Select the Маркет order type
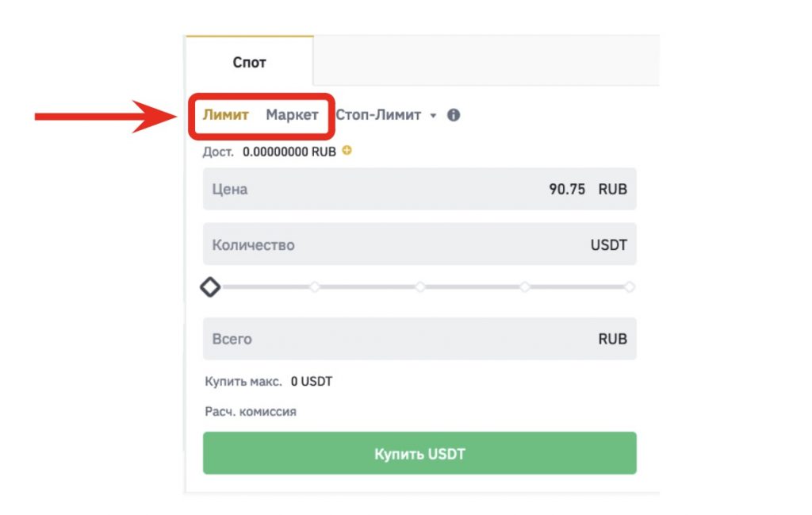Image resolution: width=812 pixels, height=515 pixels. coord(292,115)
